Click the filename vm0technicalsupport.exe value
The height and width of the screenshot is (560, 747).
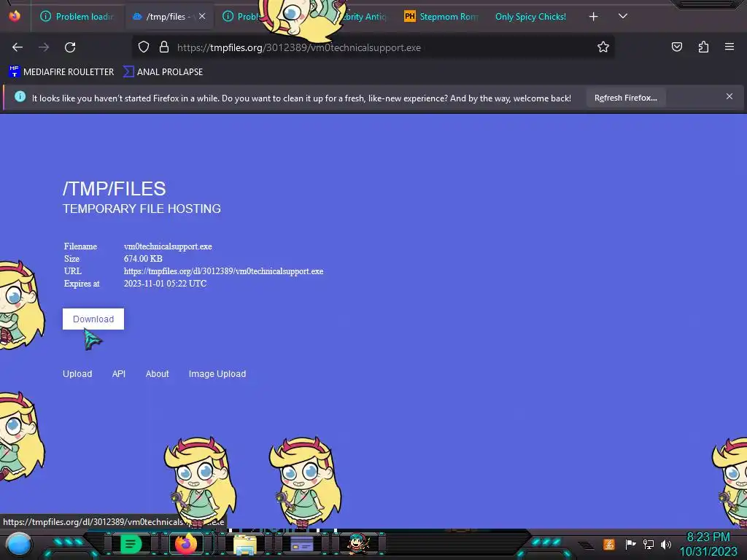168,246
